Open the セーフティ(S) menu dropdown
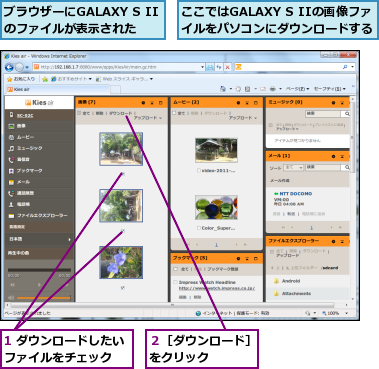Image resolution: width=379 pixels, height=369 pixels. point(330,89)
